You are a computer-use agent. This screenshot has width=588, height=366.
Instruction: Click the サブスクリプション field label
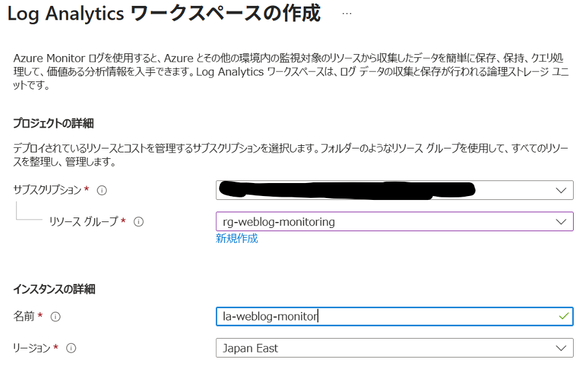47,190
